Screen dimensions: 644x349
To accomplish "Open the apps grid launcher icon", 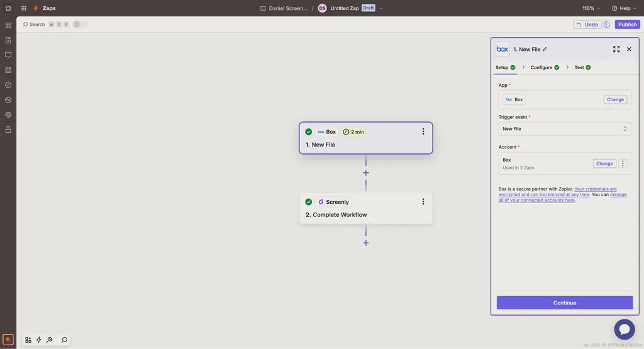I will [24, 8].
